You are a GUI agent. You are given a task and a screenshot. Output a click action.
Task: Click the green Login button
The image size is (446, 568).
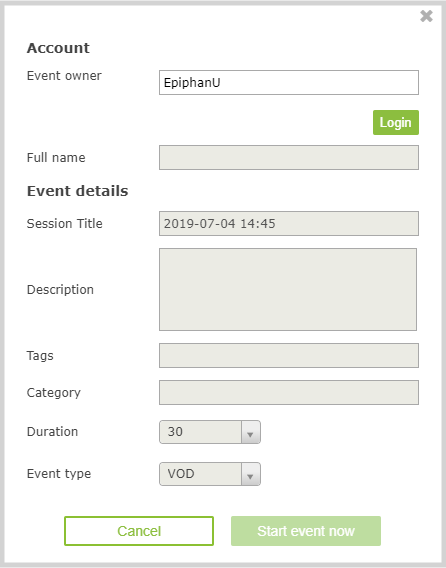[x=396, y=122]
